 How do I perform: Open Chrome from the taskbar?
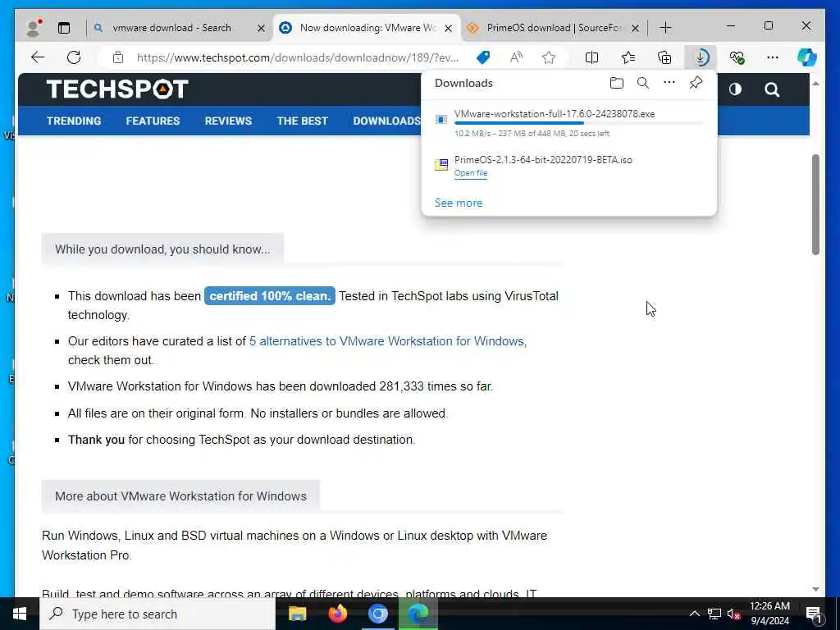coord(377,614)
